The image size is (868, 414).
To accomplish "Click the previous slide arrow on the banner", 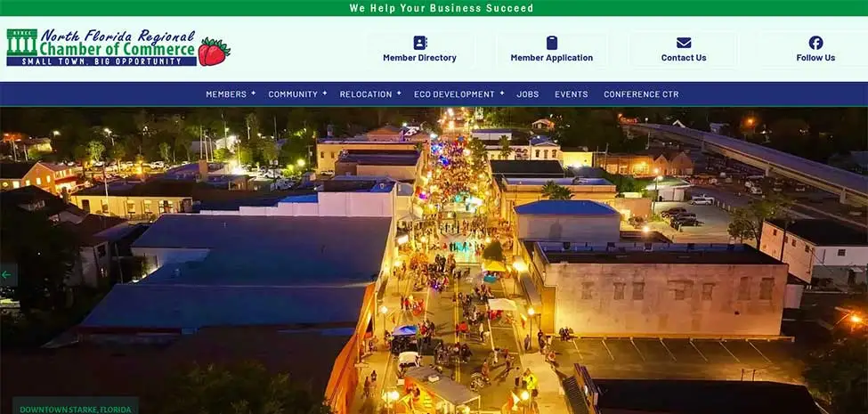I will (x=6, y=274).
